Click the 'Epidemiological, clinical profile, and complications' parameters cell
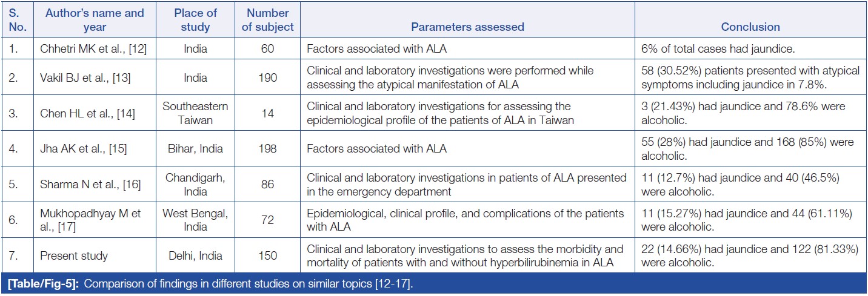The image size is (868, 296). (x=466, y=220)
